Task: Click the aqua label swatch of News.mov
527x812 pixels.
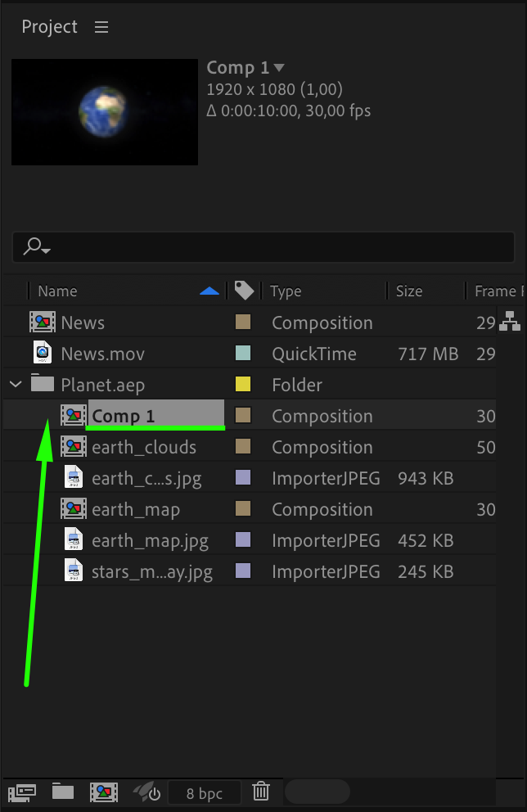Action: point(242,354)
